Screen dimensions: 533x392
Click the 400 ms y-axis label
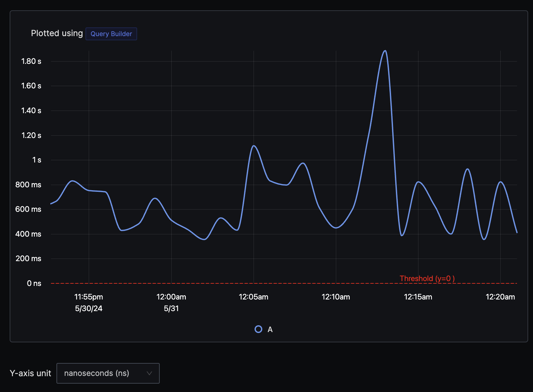(28, 234)
